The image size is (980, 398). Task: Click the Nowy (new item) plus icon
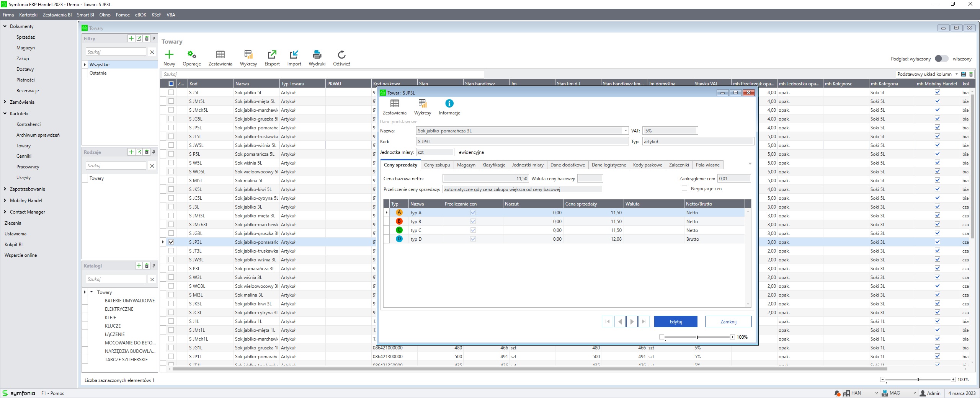coord(169,55)
